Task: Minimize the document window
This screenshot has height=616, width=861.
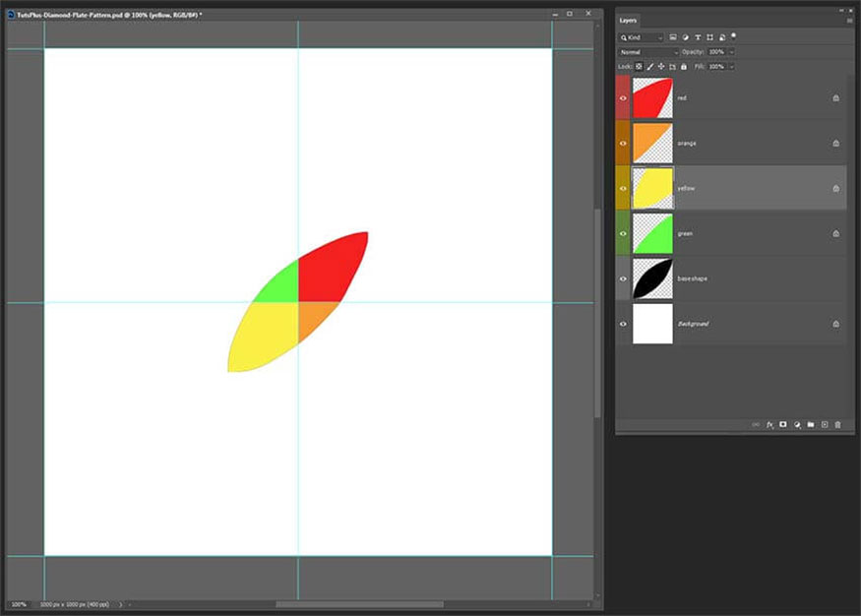Action: (x=555, y=14)
